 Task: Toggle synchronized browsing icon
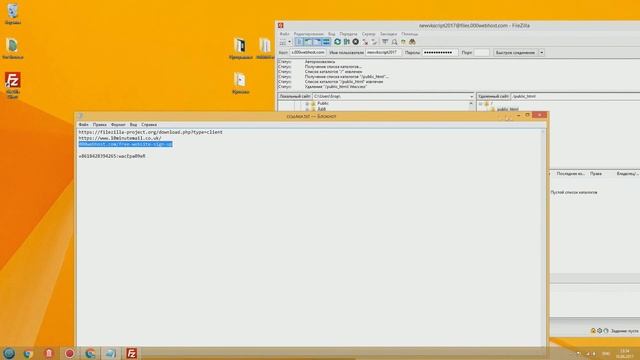click(403, 42)
